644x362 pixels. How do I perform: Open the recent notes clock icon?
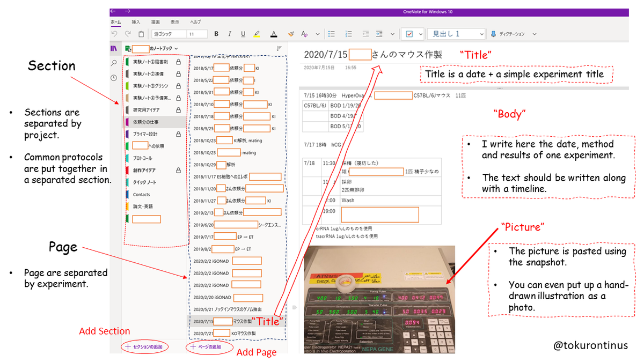[x=114, y=78]
